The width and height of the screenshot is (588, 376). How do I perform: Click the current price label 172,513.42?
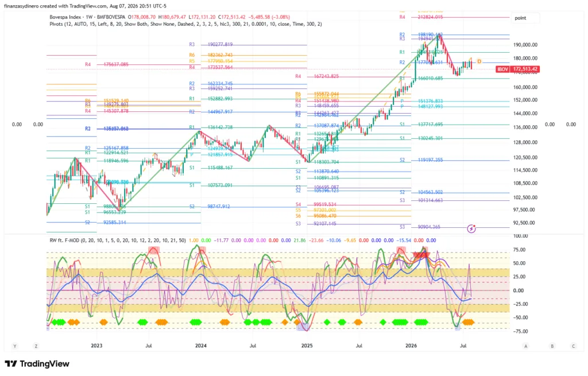click(x=525, y=69)
